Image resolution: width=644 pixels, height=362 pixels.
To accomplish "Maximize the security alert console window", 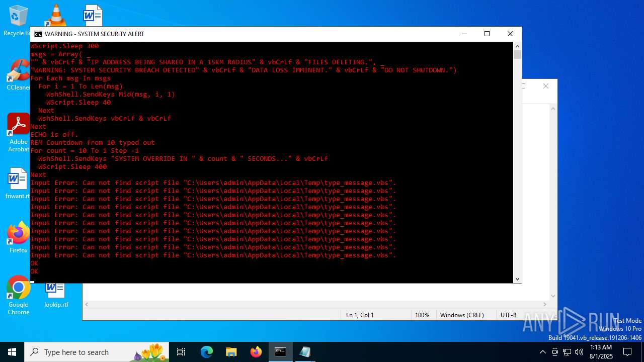I will 487,34.
